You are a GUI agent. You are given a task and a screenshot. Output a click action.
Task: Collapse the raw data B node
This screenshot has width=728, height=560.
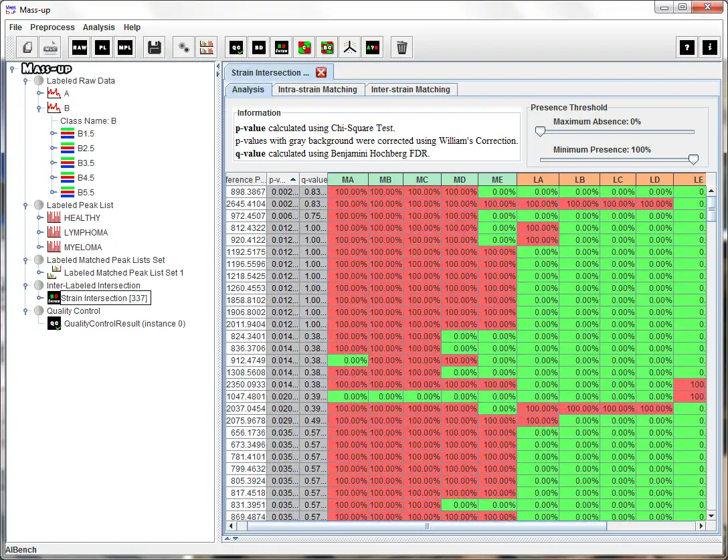click(39, 108)
